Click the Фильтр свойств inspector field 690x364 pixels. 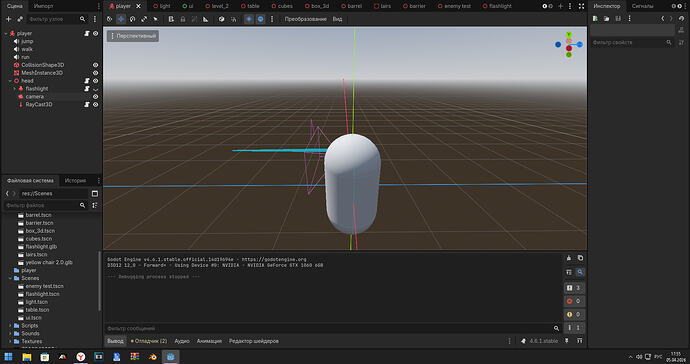pos(631,42)
